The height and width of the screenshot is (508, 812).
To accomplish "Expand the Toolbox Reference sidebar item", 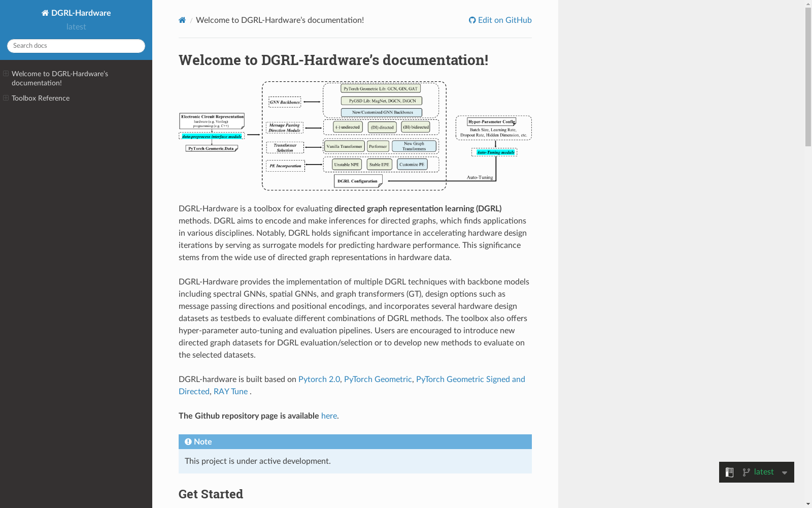I will (x=6, y=98).
